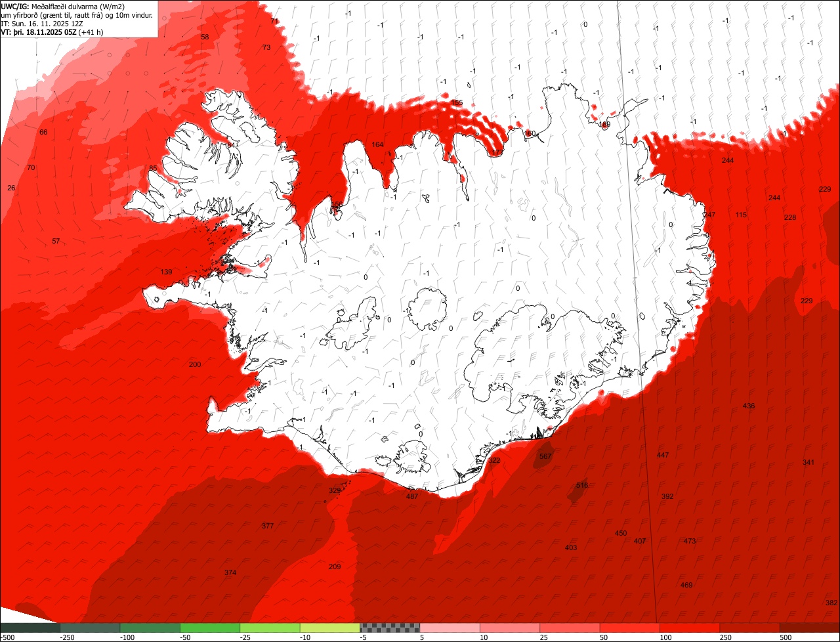
Task: Click the legend label -50
Action: click(185, 637)
